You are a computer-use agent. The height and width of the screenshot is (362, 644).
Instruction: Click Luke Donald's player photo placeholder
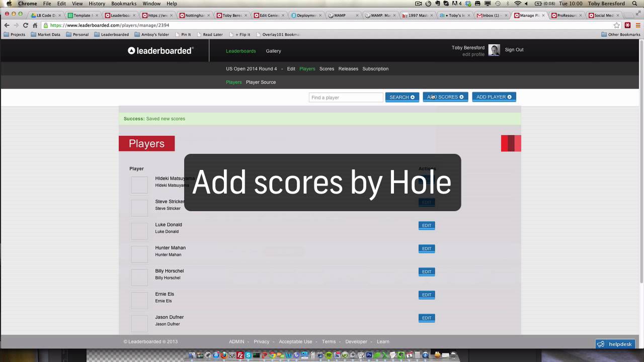tap(139, 231)
